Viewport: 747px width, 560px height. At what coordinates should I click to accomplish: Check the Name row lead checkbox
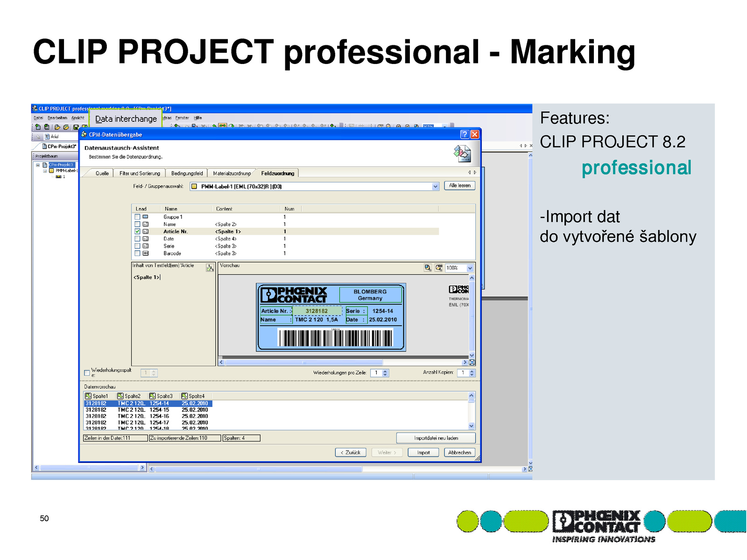[137, 224]
